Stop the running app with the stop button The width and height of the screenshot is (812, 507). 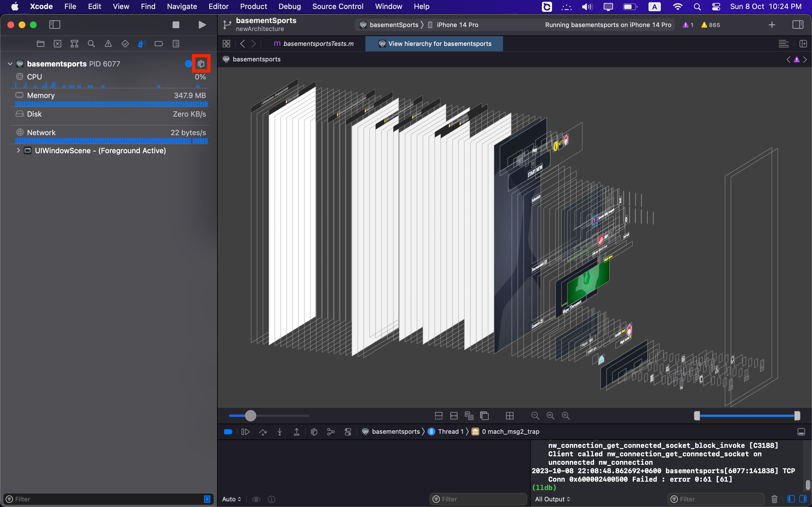(176, 25)
